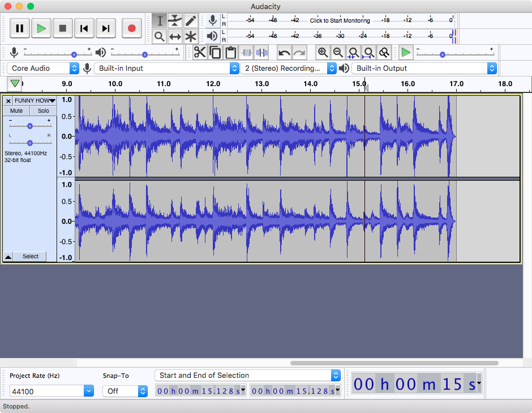Click the Record button
The image size is (532, 413).
point(132,28)
